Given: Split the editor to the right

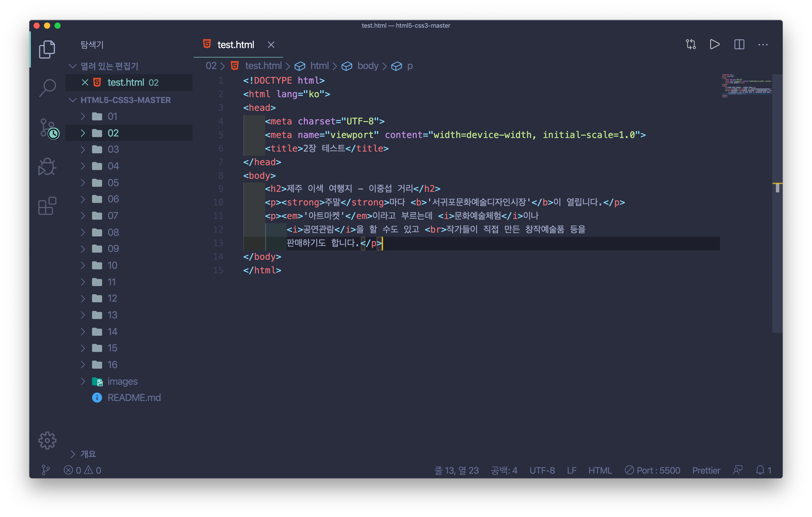Looking at the screenshot, I should (739, 44).
